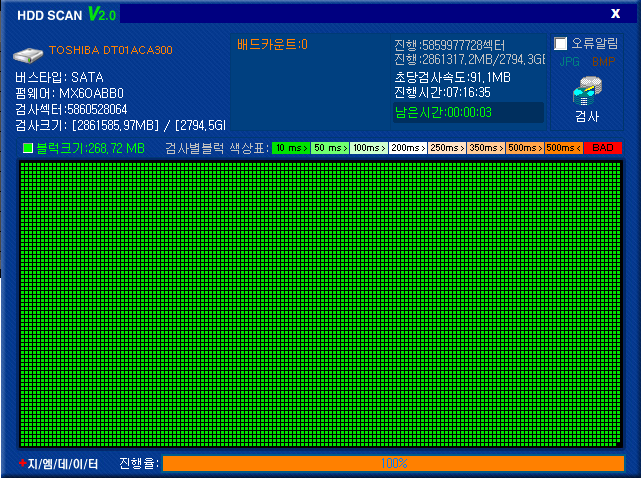Click the green block scan map

[x=321, y=304]
